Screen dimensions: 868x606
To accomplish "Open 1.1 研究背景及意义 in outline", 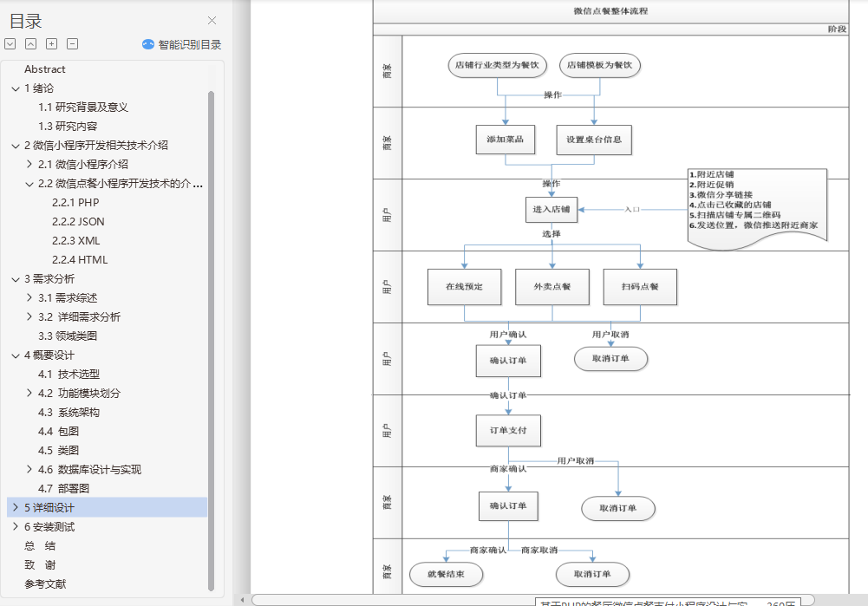I will (x=83, y=108).
